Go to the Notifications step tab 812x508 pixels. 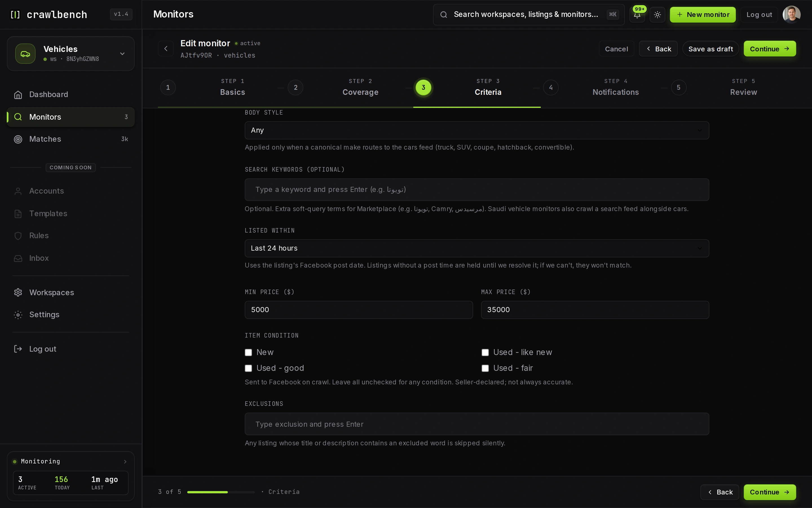coord(615,87)
